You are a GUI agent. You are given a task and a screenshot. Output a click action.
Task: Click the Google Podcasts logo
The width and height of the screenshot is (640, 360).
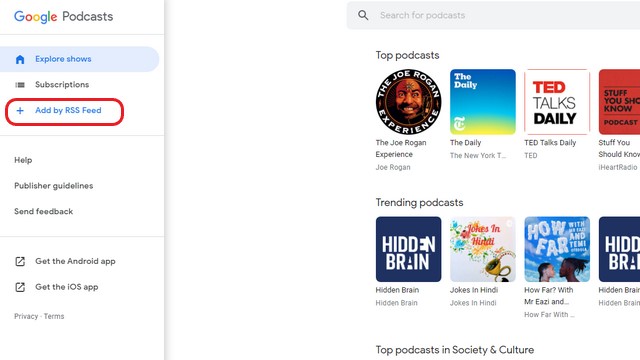pyautogui.click(x=63, y=17)
